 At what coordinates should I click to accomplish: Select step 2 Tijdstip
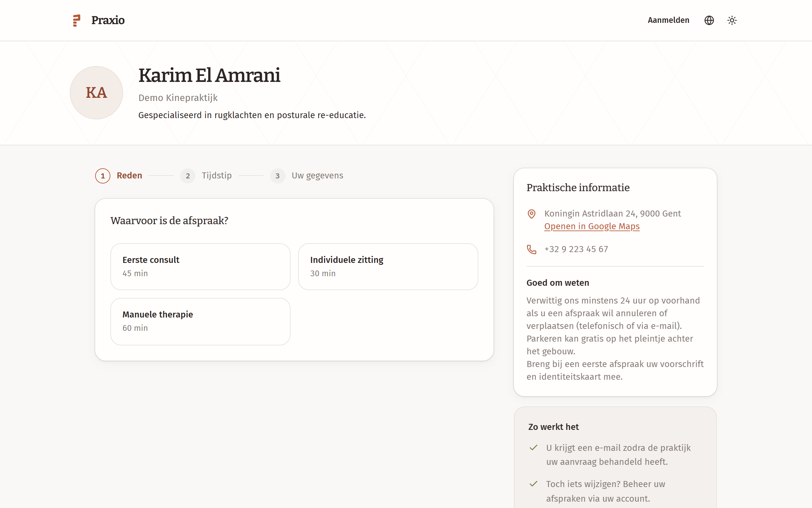point(206,176)
